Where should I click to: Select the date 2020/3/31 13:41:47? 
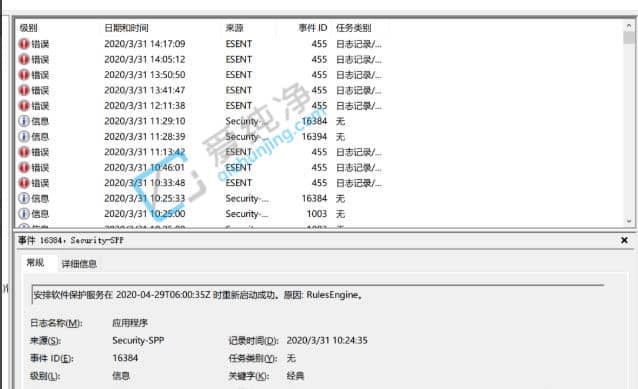(x=145, y=90)
